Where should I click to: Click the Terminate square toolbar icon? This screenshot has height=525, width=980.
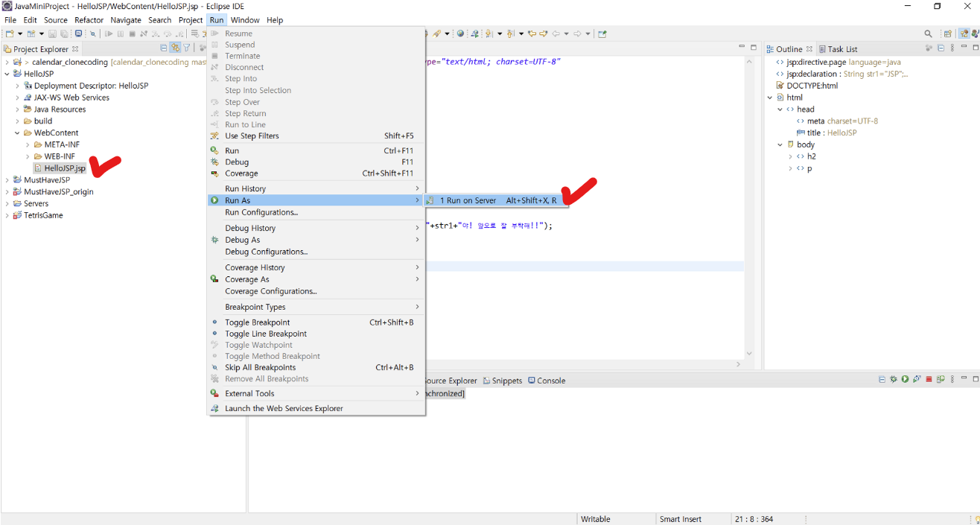click(133, 34)
